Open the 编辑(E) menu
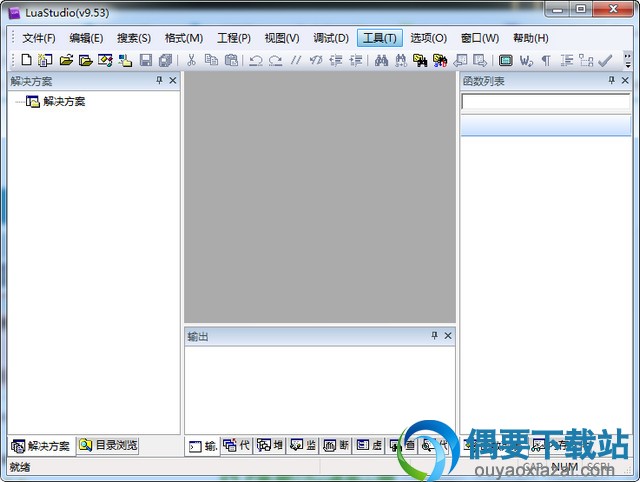The image size is (640, 482). (x=86, y=38)
